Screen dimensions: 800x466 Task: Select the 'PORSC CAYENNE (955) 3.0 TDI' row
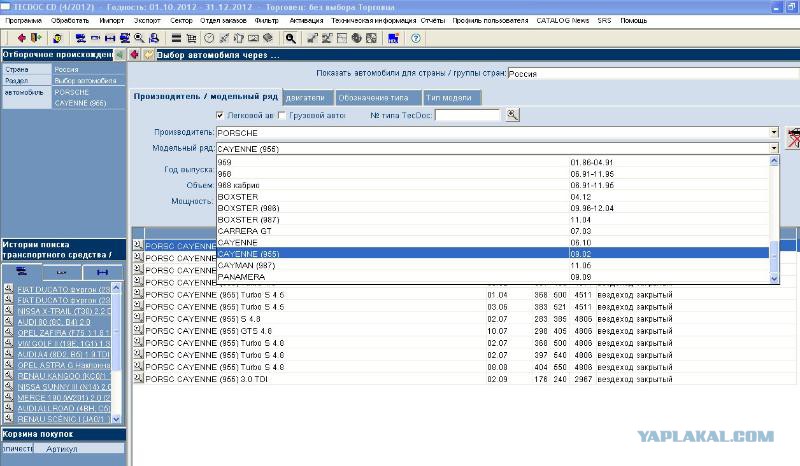click(464, 379)
